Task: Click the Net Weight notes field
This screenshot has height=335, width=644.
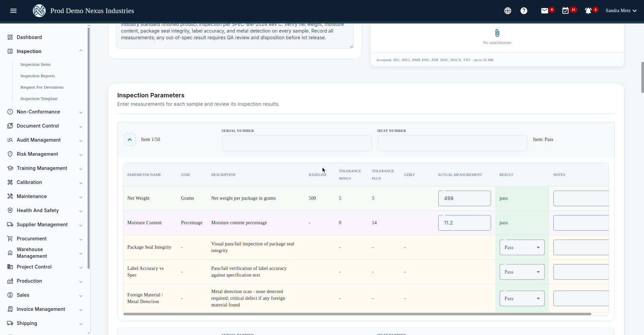Action: (581, 198)
